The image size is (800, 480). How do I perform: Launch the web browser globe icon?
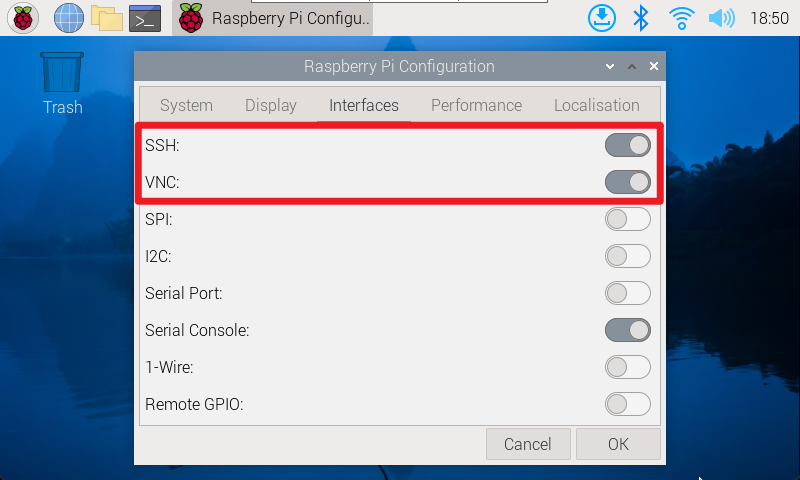[69, 18]
